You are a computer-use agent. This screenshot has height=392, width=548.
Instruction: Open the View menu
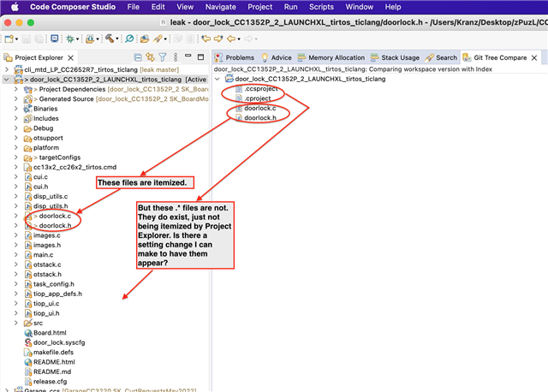pos(185,7)
